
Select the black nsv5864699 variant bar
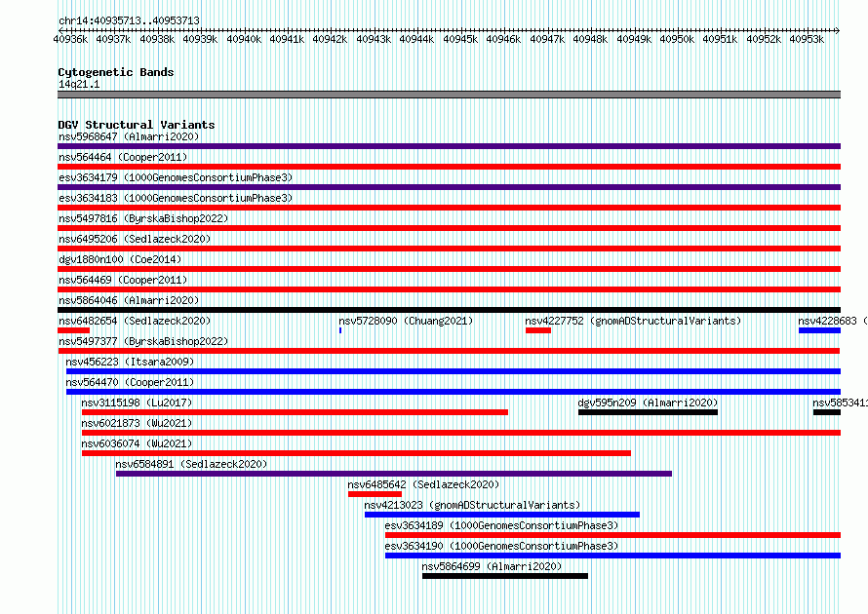pos(505,576)
